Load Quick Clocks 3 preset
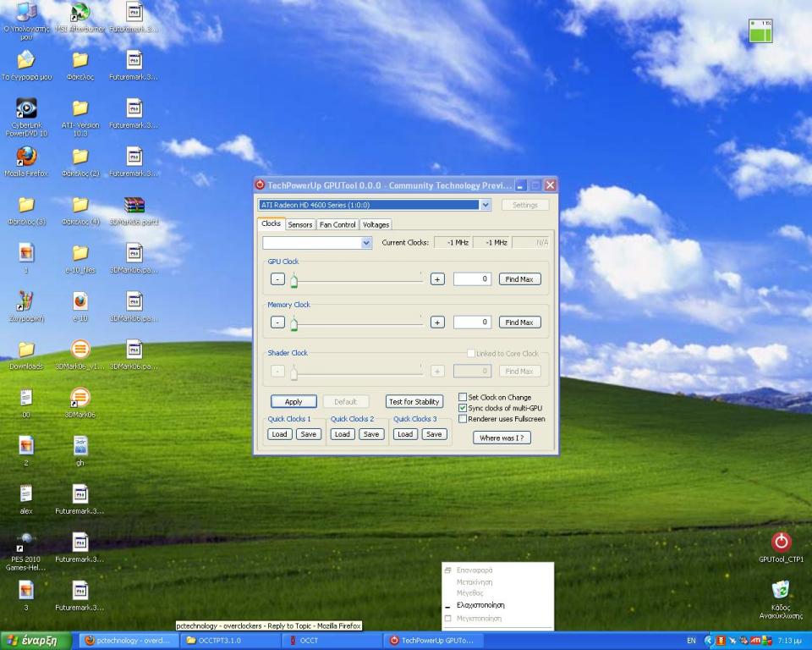This screenshot has width=812, height=650. tap(405, 434)
